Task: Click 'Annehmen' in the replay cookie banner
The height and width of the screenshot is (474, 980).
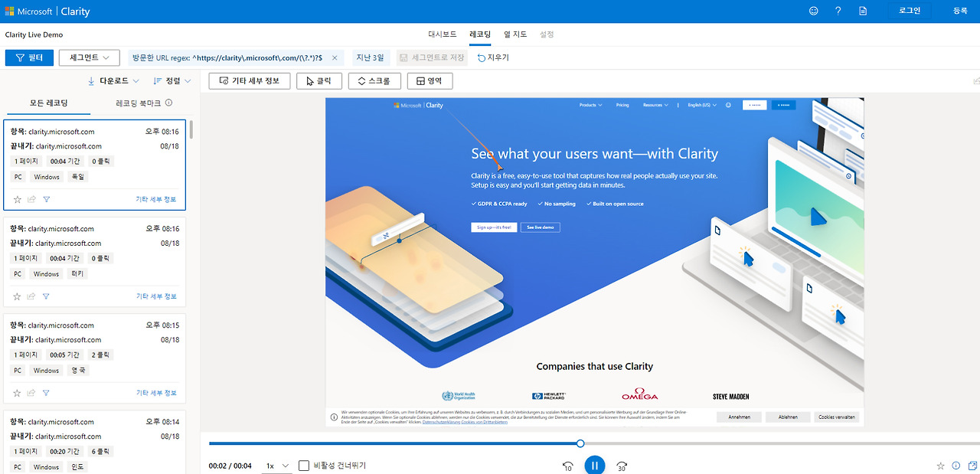Action: (739, 417)
